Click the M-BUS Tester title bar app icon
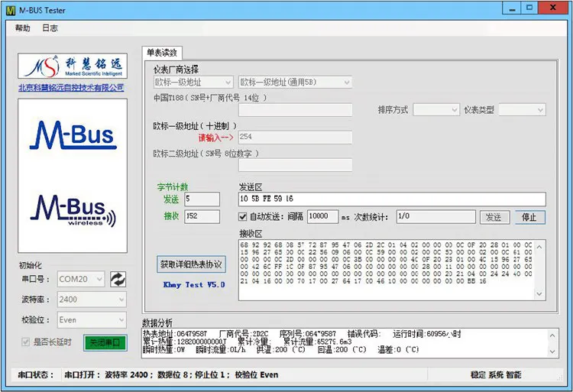 [11, 10]
